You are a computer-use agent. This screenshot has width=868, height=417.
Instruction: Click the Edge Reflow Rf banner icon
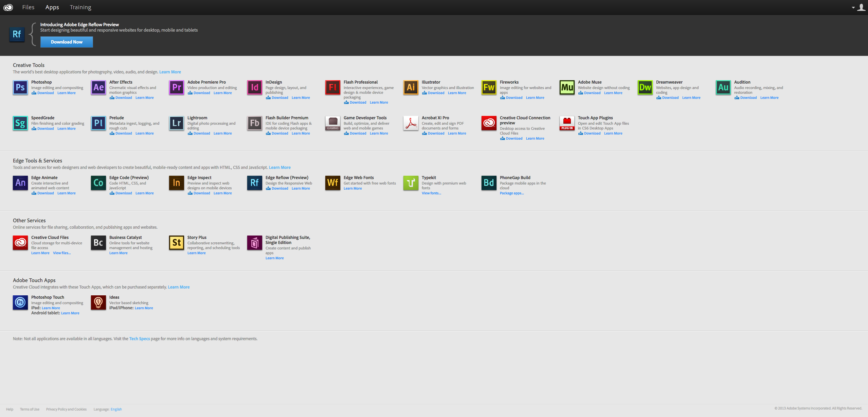(17, 34)
